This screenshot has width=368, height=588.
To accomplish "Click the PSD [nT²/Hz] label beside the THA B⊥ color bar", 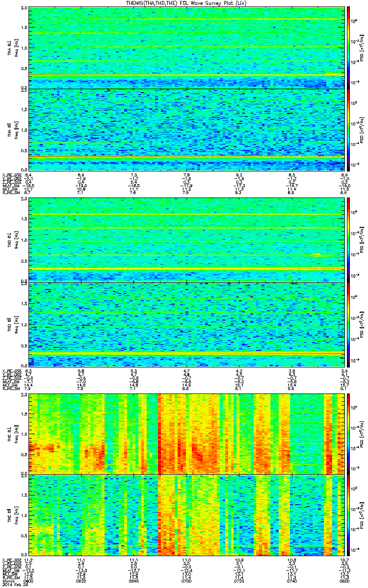I will click(x=362, y=48).
